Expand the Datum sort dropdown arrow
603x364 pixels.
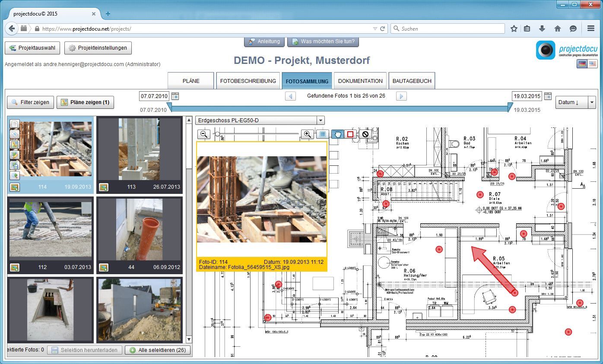pyautogui.click(x=591, y=102)
